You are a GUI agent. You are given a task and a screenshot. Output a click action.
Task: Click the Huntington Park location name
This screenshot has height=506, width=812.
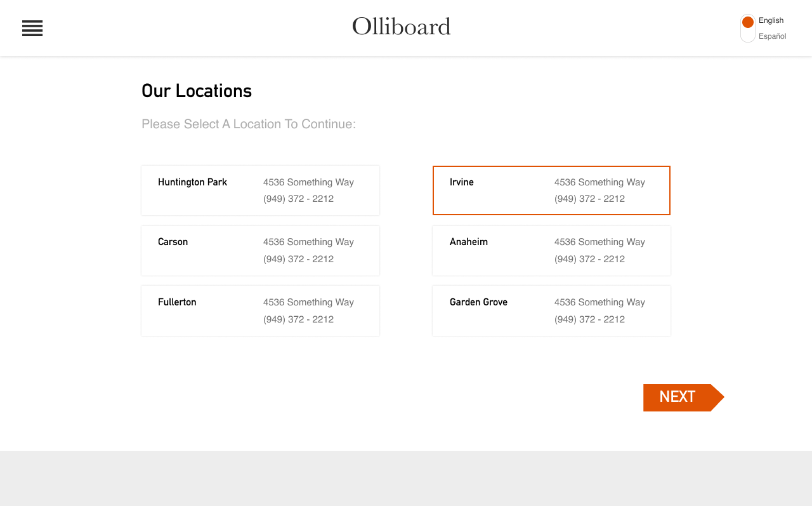[x=192, y=182]
